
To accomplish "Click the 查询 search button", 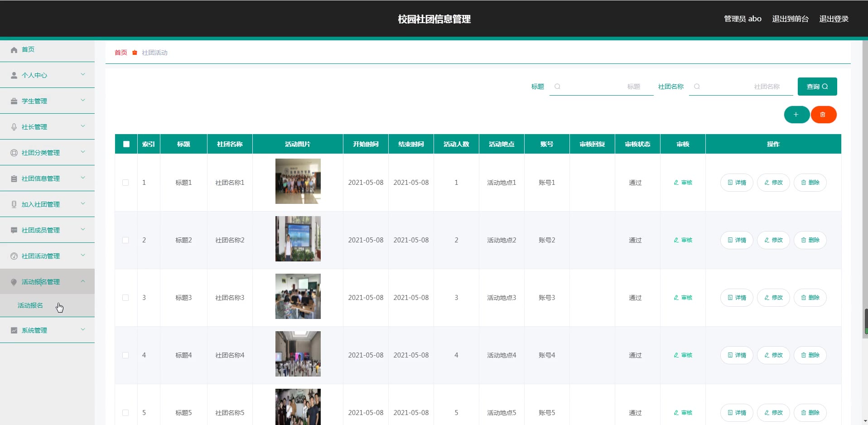I will pyautogui.click(x=817, y=87).
